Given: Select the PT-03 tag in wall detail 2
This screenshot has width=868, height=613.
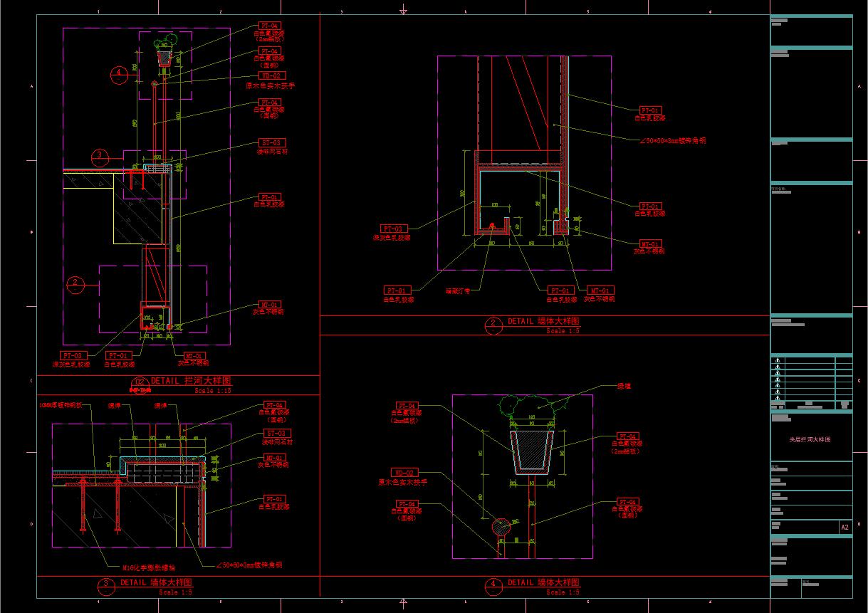Looking at the screenshot, I should click(394, 229).
